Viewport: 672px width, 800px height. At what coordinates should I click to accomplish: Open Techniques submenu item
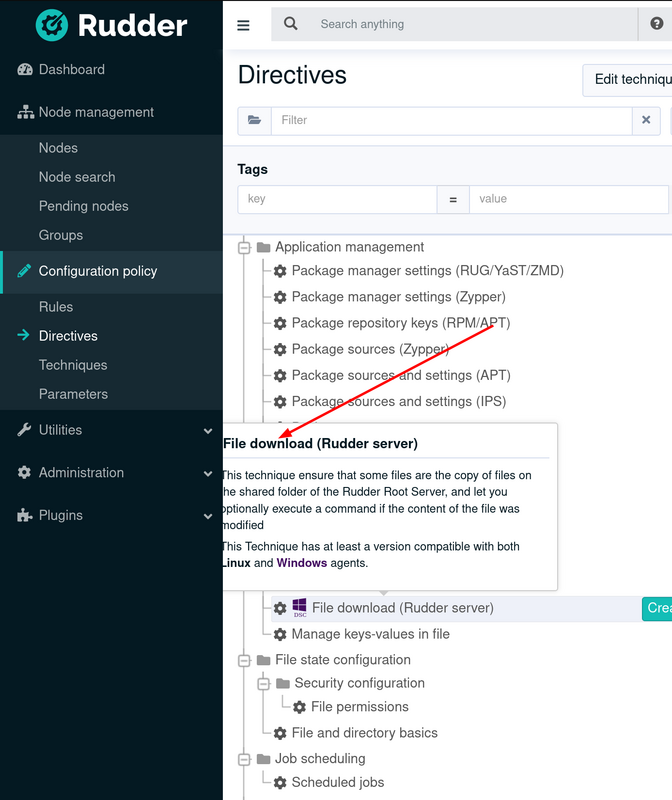73,365
